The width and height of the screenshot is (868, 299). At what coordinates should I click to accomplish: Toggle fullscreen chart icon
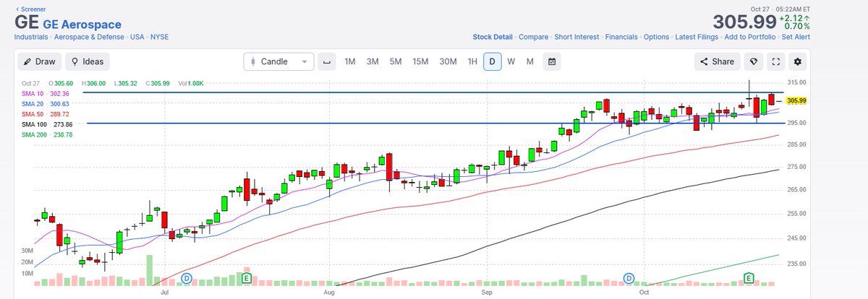tap(775, 61)
